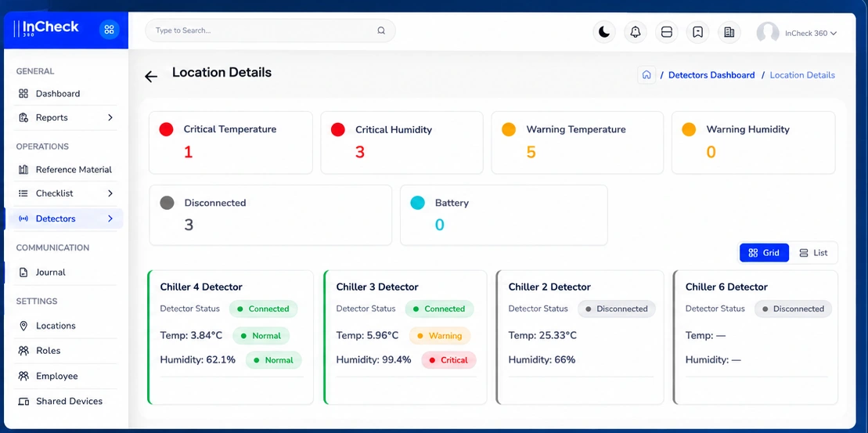Click the Critical Humidity card
This screenshot has width=868, height=433.
pyautogui.click(x=402, y=143)
